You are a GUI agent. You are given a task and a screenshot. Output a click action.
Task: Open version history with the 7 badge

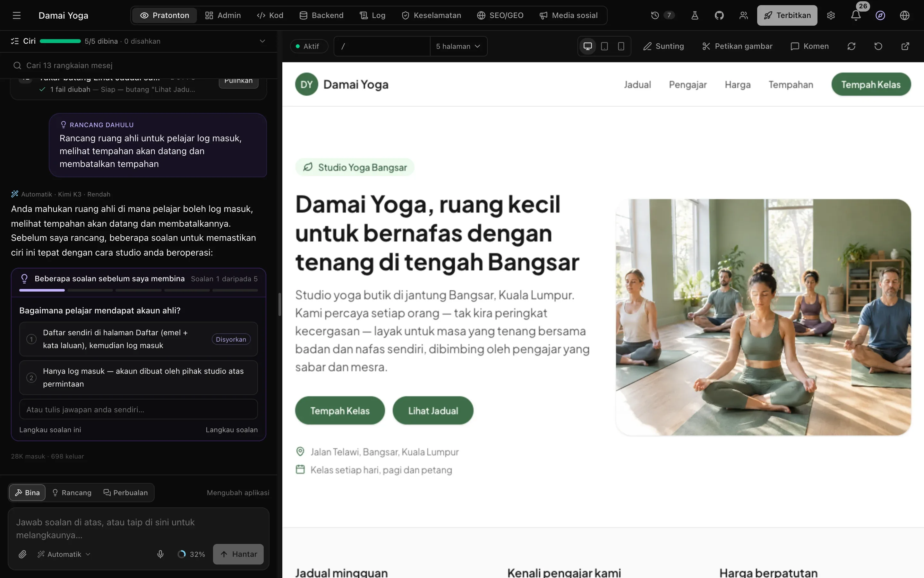point(663,15)
